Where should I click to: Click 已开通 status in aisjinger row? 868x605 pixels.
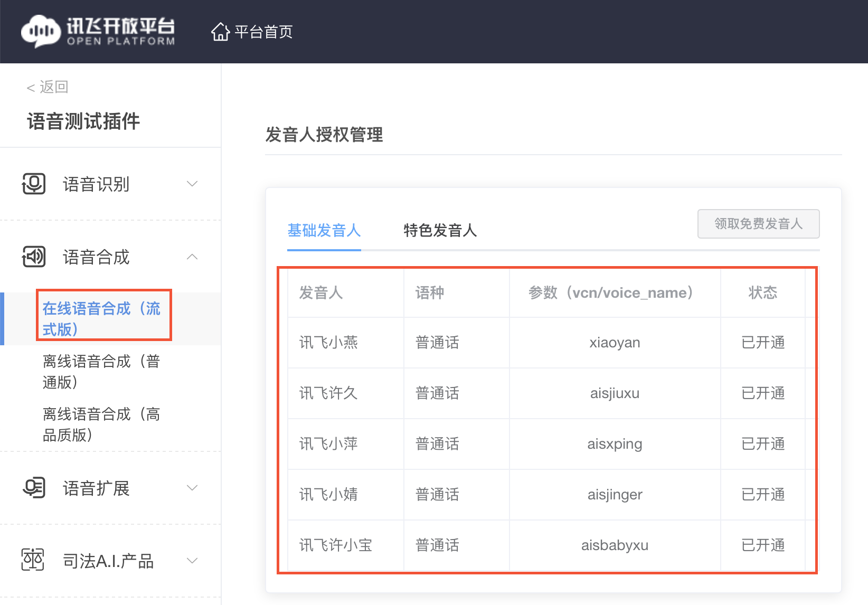click(763, 495)
